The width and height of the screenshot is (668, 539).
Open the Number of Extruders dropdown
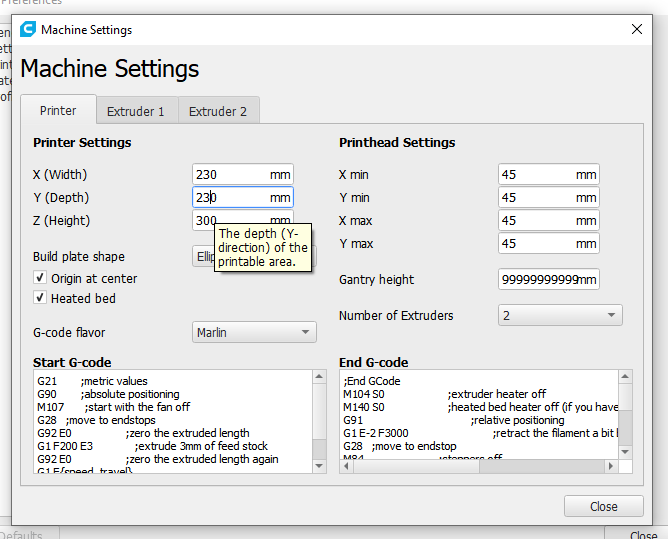pos(560,315)
